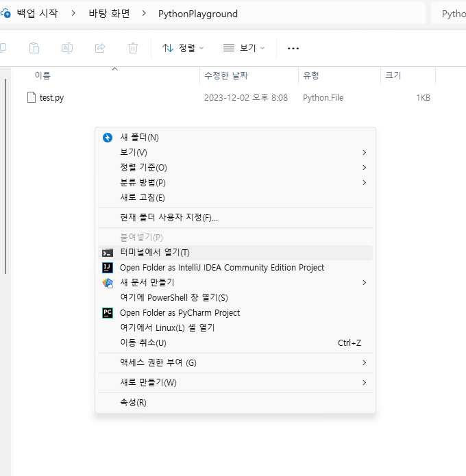Click the Paste clipboard toolbar icon
This screenshot has width=466, height=476.
[34, 48]
